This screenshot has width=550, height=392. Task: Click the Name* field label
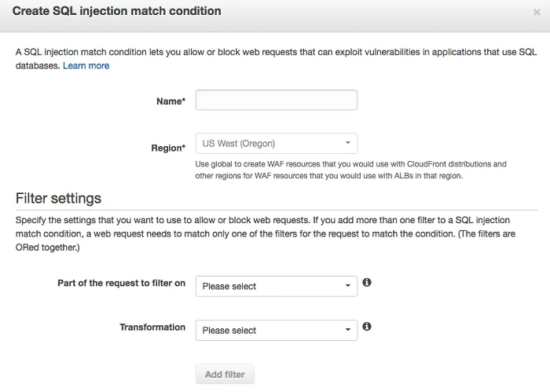[x=170, y=101]
